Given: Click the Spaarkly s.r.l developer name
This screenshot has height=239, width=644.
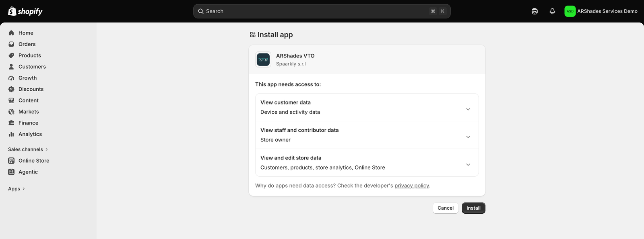Looking at the screenshot, I should click(x=291, y=64).
